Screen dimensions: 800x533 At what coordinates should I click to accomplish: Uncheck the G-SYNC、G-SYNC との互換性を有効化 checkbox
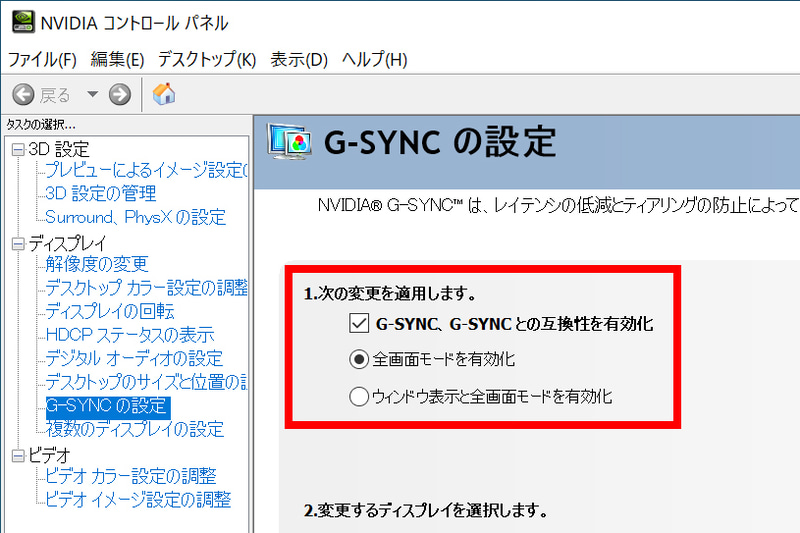[x=359, y=323]
